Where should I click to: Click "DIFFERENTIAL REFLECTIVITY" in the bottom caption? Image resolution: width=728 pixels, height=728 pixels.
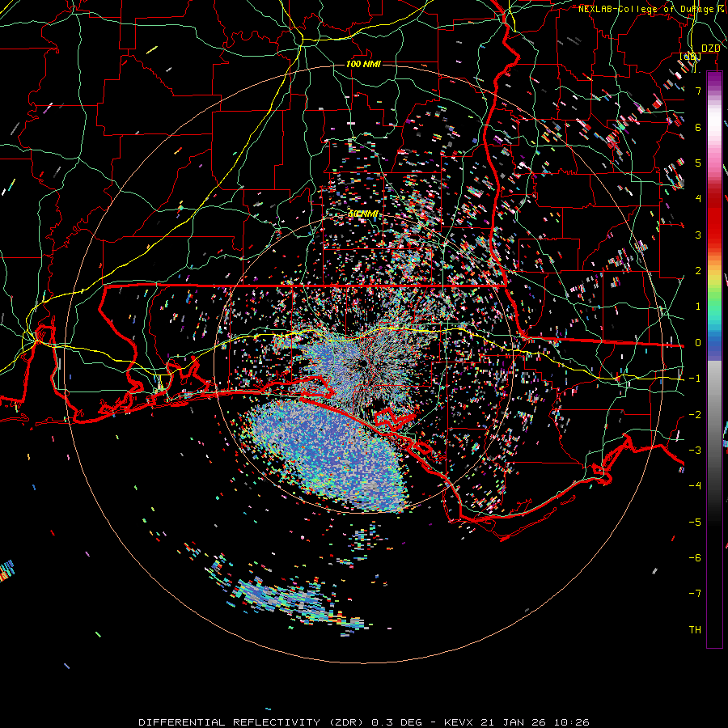230,722
